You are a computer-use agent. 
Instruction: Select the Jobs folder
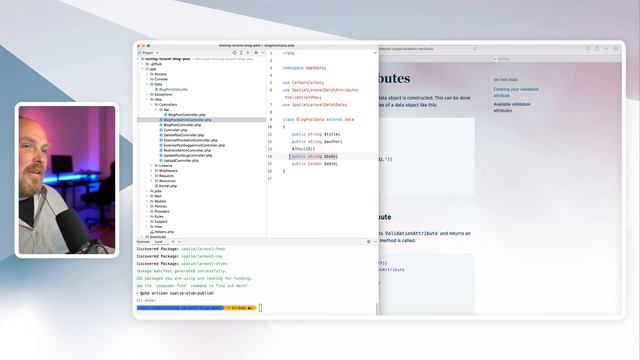[156, 191]
